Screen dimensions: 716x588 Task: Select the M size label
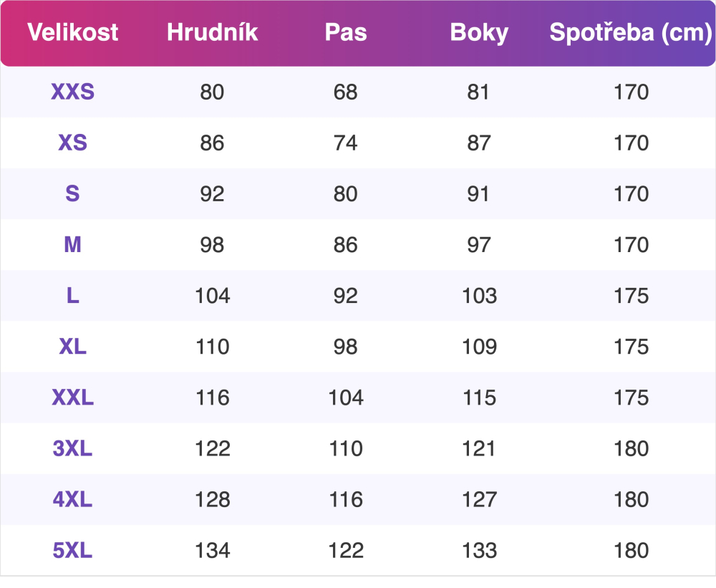tap(72, 245)
